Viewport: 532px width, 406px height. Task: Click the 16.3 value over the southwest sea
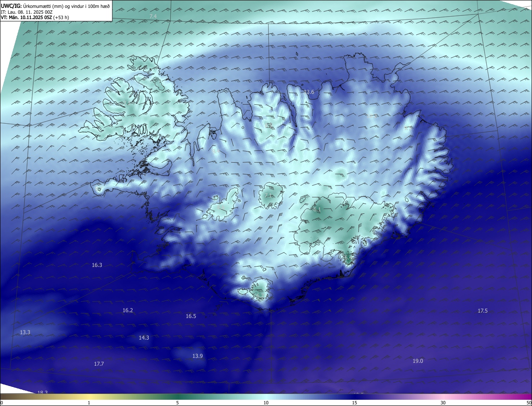coord(97,265)
